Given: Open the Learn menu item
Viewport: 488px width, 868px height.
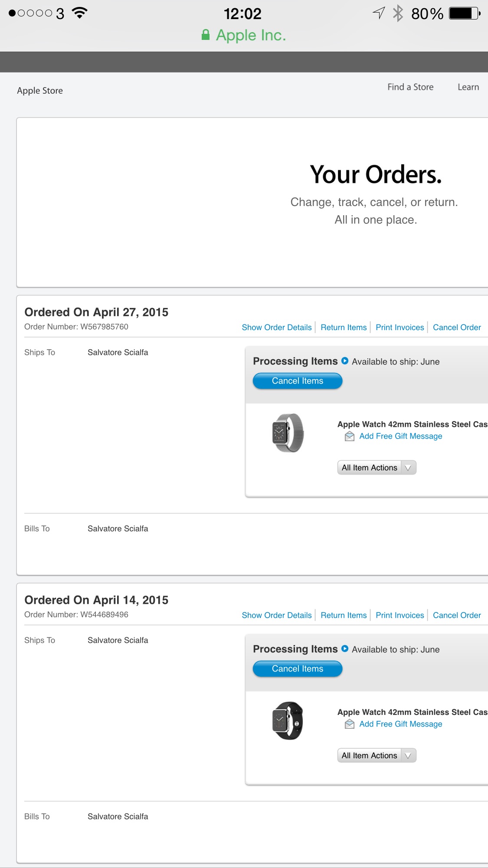Looking at the screenshot, I should pos(468,87).
